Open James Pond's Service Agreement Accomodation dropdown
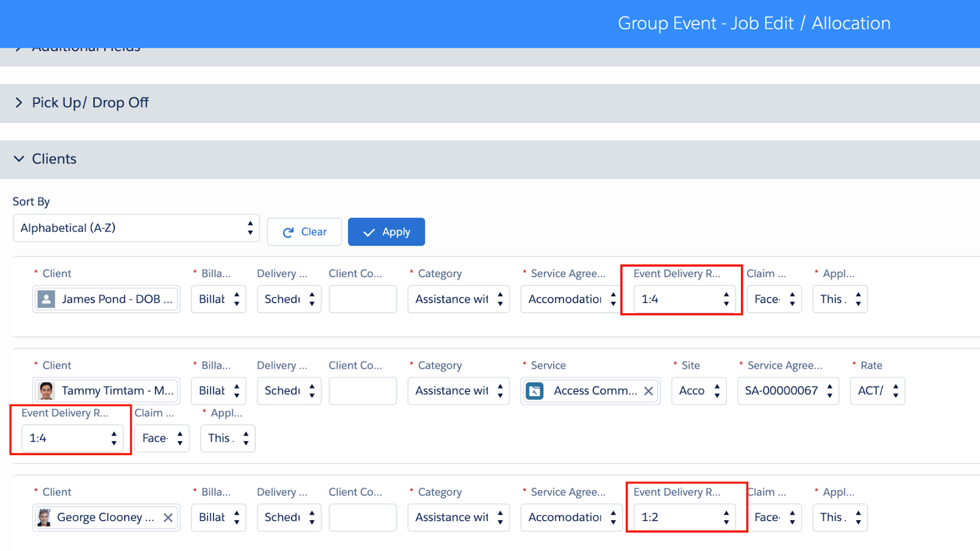 [x=571, y=299]
